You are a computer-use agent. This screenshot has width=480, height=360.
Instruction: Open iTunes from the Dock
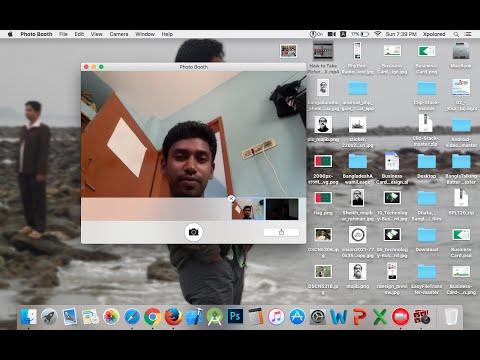point(276,317)
